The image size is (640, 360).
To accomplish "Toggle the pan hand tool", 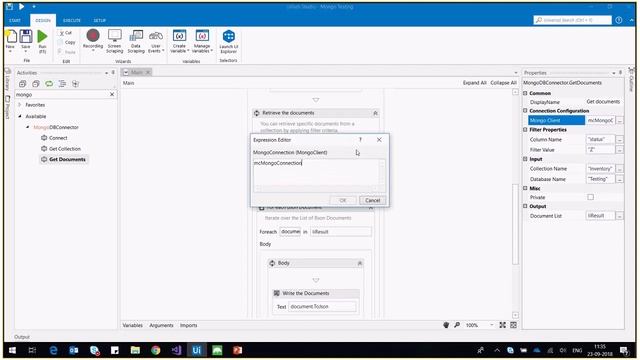I will coord(446,325).
